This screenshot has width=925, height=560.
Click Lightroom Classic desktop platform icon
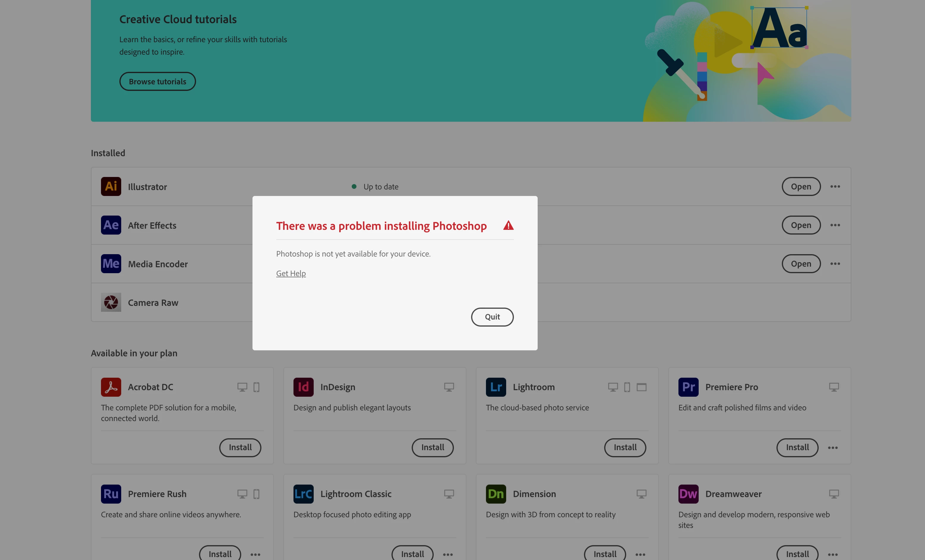(449, 494)
